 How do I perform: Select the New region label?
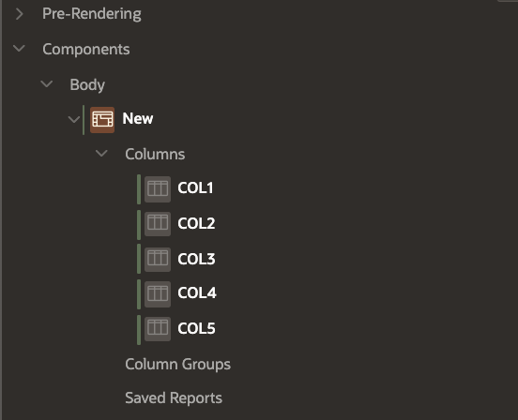pyautogui.click(x=138, y=118)
